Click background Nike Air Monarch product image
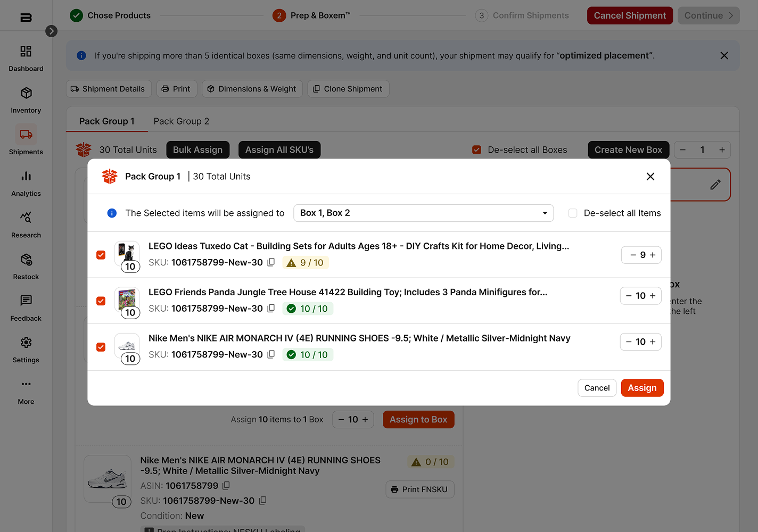This screenshot has height=532, width=758. click(x=108, y=479)
